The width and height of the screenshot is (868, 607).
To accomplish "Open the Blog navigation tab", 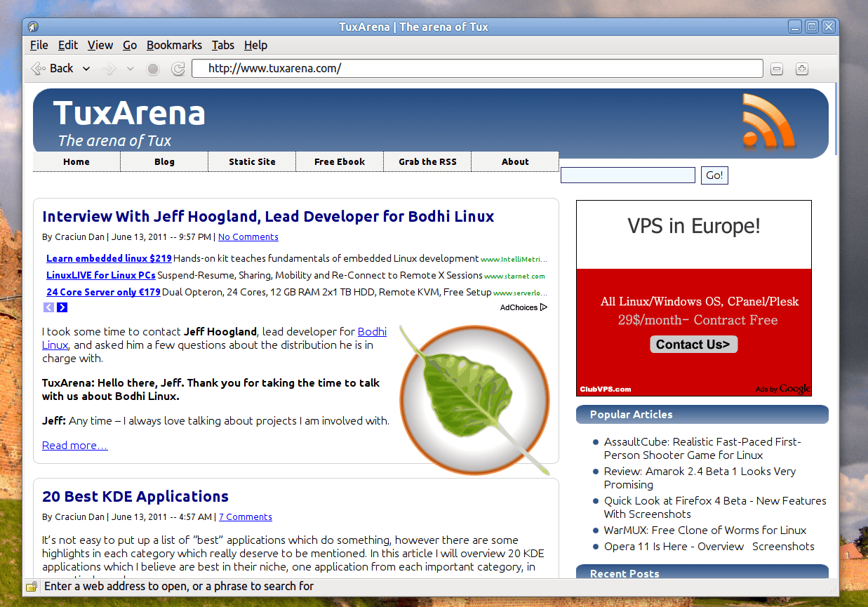I will [164, 161].
